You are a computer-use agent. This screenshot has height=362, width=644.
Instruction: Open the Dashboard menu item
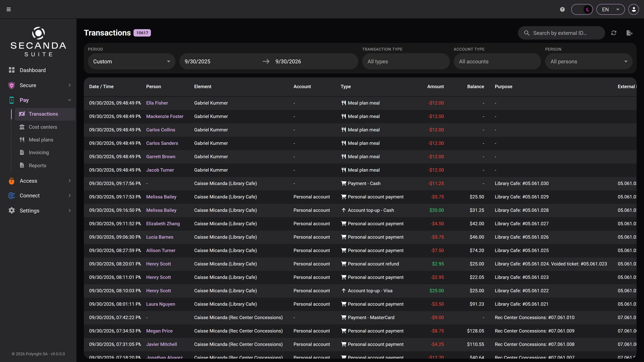coord(38,70)
